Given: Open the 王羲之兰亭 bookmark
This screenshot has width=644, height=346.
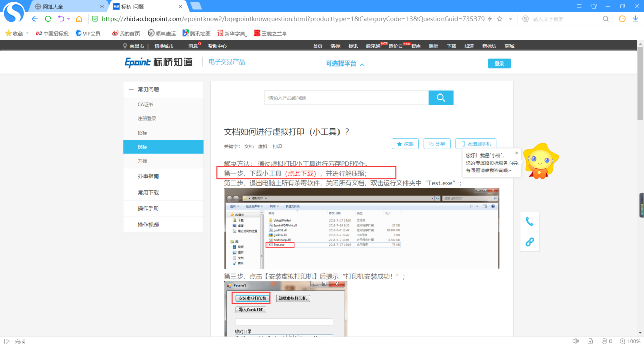Looking at the screenshot, I should [270, 33].
